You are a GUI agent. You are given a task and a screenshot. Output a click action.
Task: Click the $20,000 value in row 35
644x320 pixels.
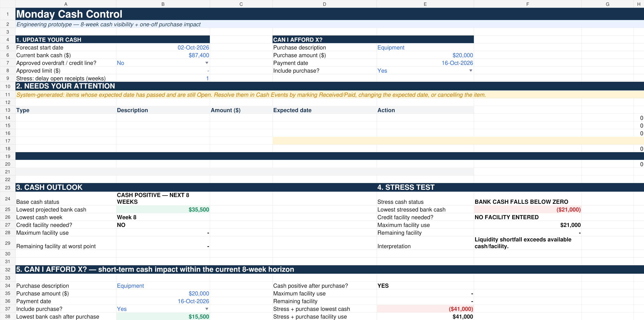(199, 293)
